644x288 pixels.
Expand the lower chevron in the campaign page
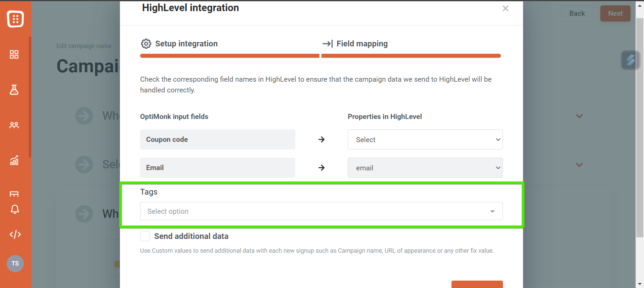pyautogui.click(x=579, y=165)
